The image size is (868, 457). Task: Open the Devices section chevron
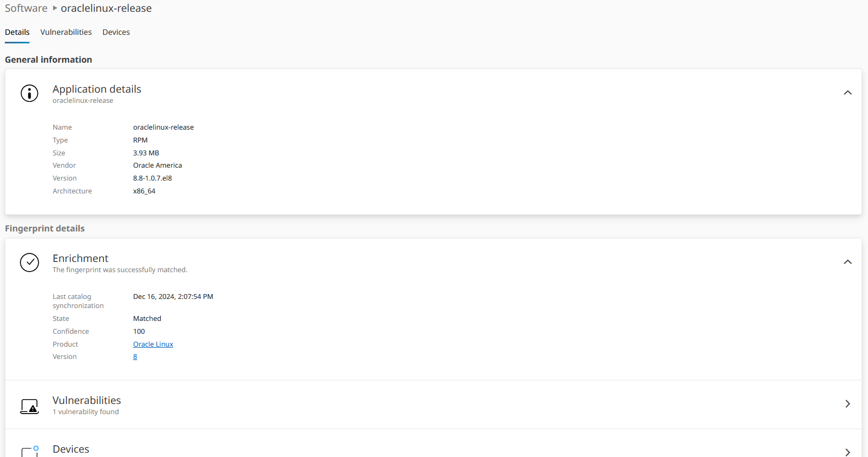(x=847, y=452)
